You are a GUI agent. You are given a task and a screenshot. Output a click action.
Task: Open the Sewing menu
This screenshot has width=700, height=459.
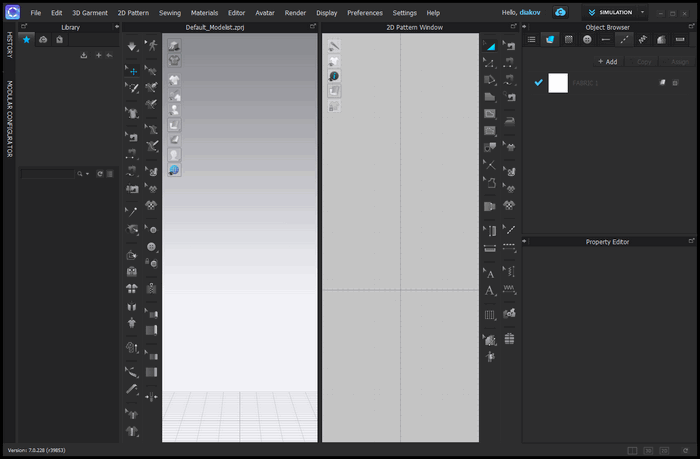[x=169, y=12]
